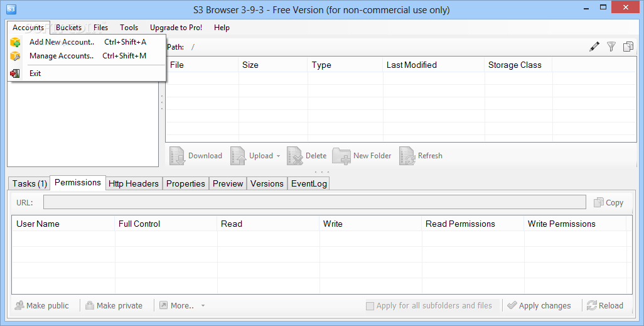Click the funnel filter icon
644x326 pixels.
(611, 46)
